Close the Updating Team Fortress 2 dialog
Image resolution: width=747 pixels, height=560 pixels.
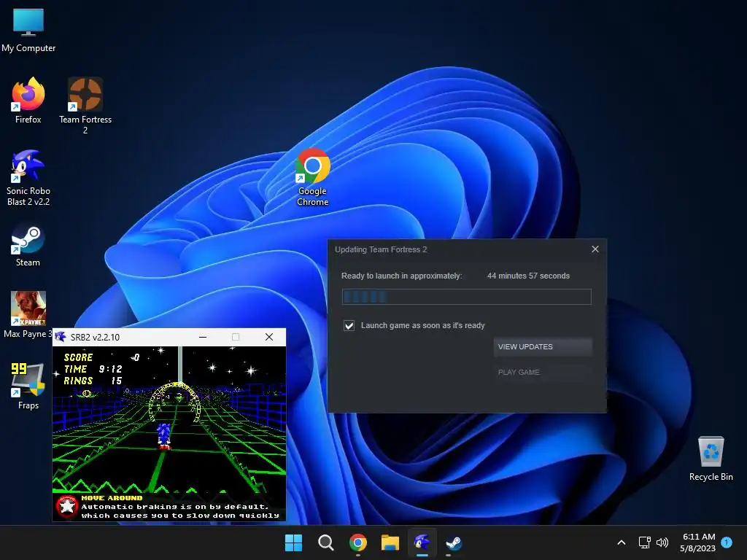pyautogui.click(x=595, y=249)
